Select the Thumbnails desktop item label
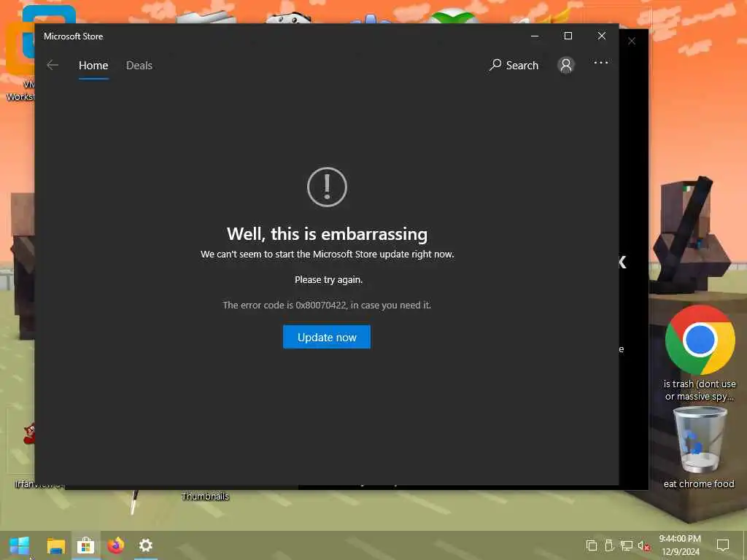 [205, 496]
